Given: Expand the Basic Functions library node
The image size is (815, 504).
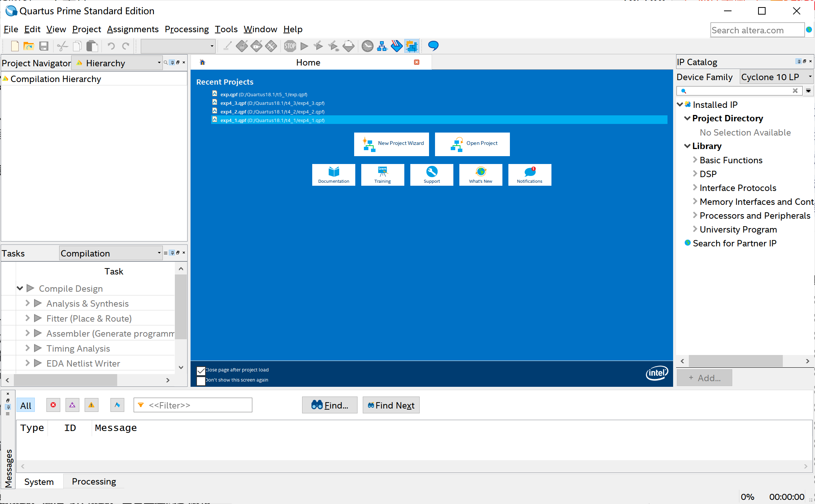Looking at the screenshot, I should coord(695,160).
